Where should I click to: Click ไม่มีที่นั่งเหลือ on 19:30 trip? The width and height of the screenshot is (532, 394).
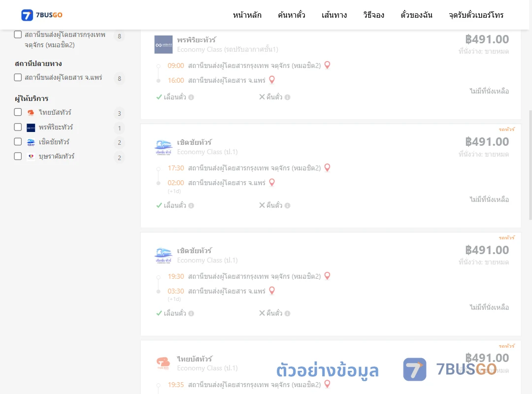coord(489,307)
